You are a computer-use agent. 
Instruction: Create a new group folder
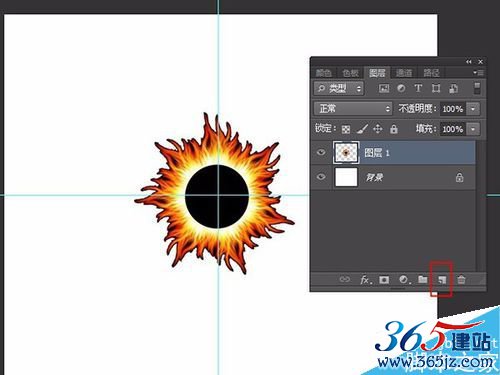pos(423,279)
